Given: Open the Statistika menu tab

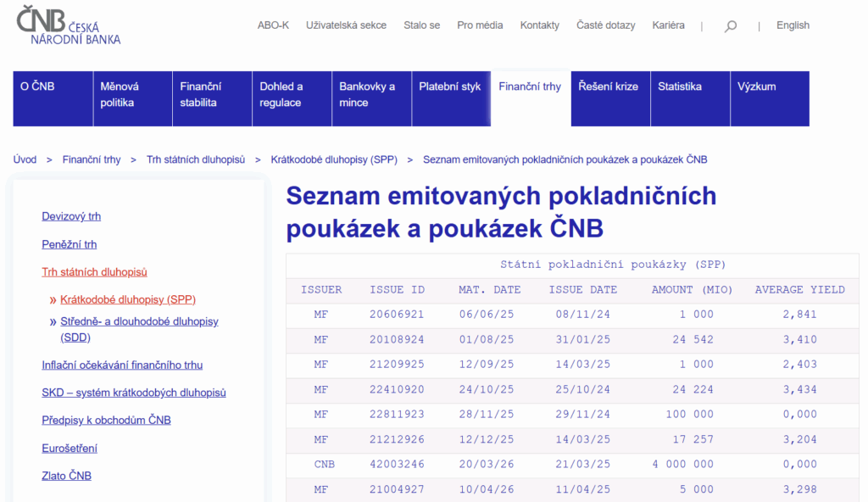Looking at the screenshot, I should 690,98.
